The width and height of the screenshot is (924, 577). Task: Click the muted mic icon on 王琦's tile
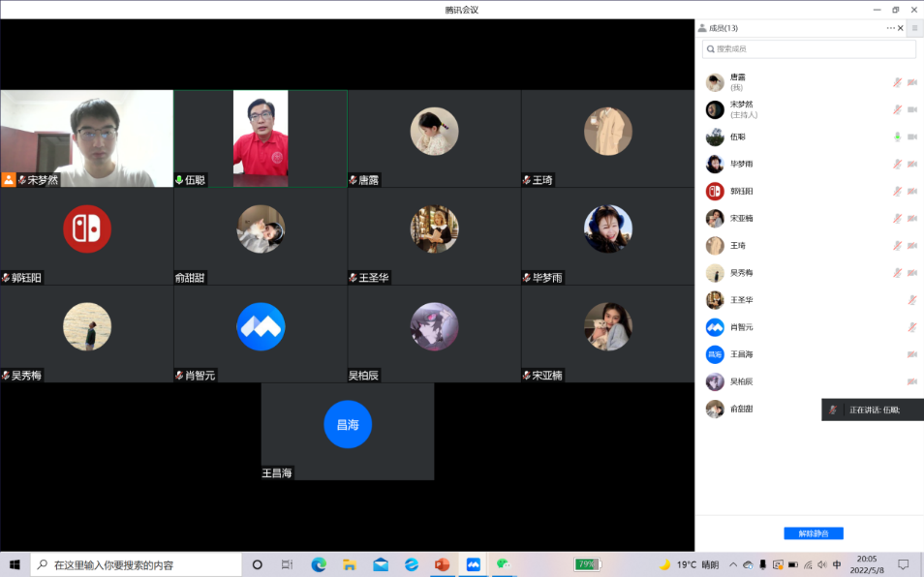[527, 179]
